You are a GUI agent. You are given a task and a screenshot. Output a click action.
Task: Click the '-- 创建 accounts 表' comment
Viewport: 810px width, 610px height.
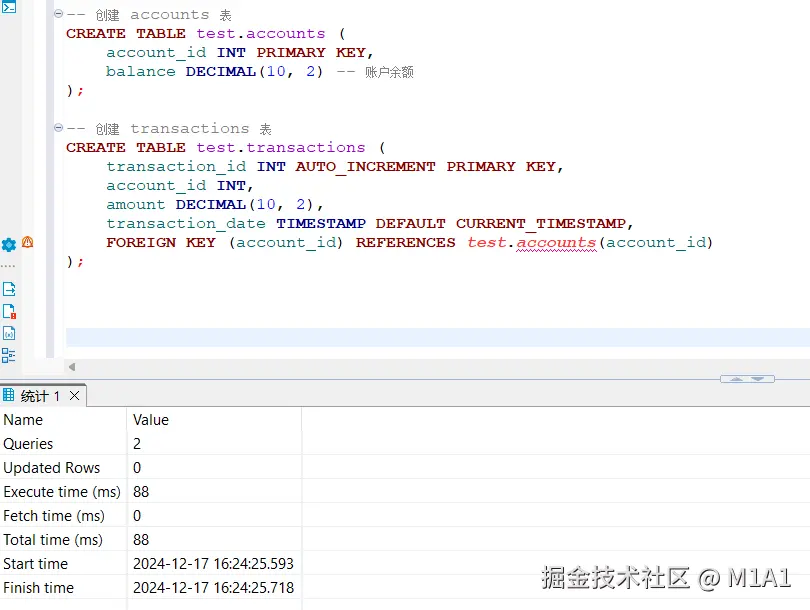point(149,15)
